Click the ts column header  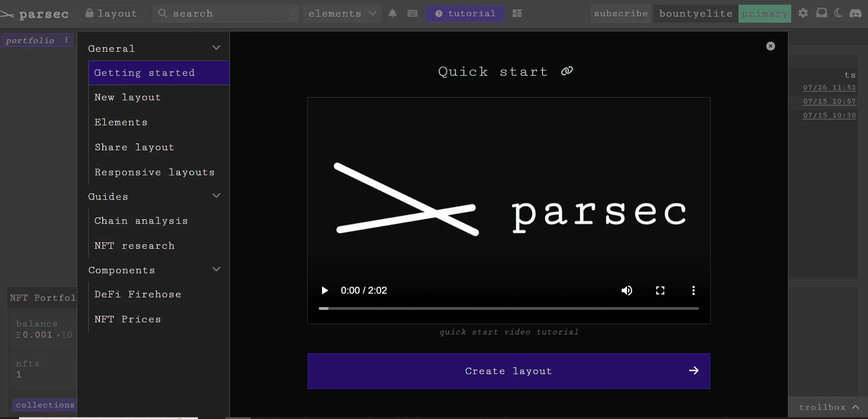click(x=850, y=75)
